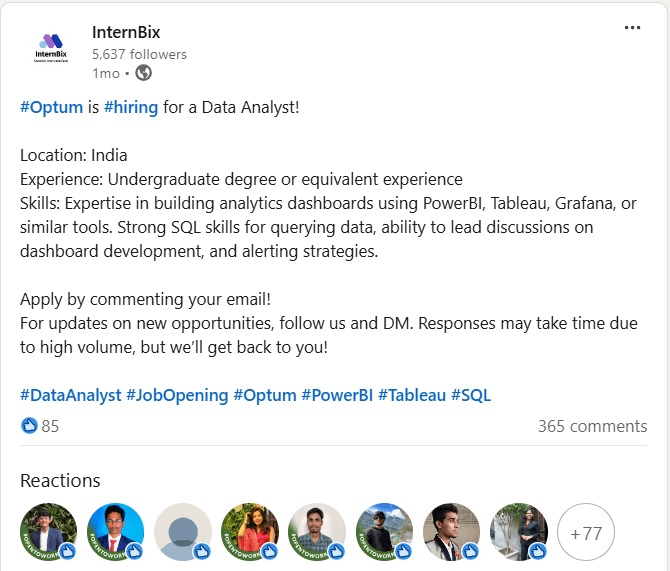670x571 pixels.
Task: Open profile of man wearing sunglasses by mountains
Action: click(385, 532)
